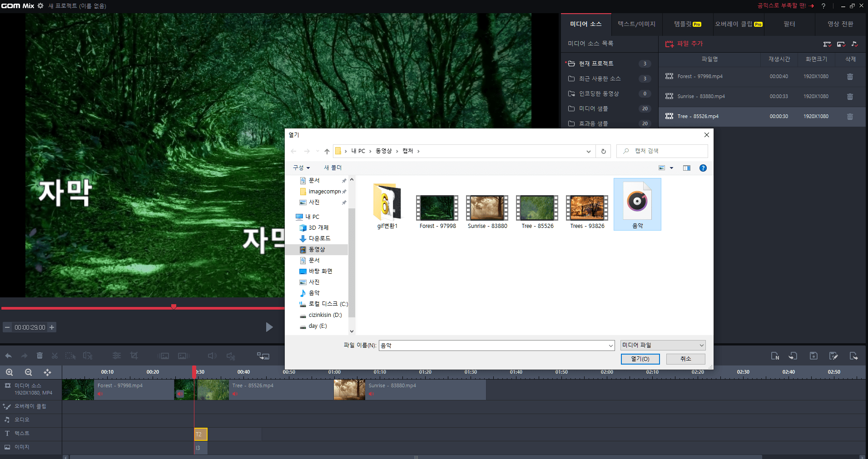
Task: Select 다운로드 in the dialog navigation tree
Action: [319, 238]
